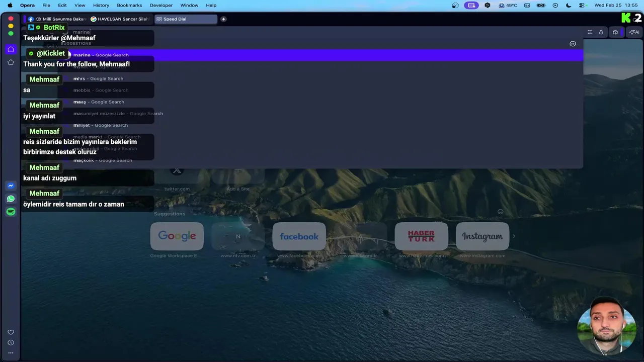The width and height of the screenshot is (644, 362).
Task: Click the Add a Site tile
Action: pyautogui.click(x=238, y=172)
